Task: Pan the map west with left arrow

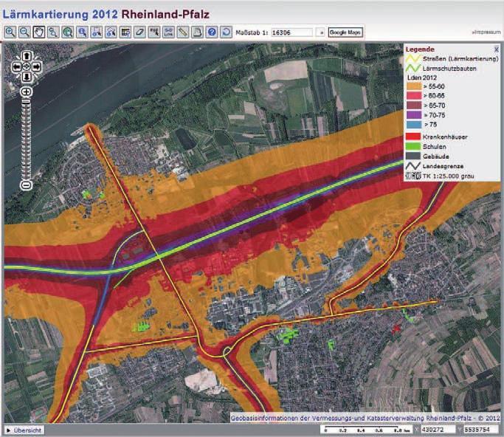Action: pyautogui.click(x=16, y=66)
